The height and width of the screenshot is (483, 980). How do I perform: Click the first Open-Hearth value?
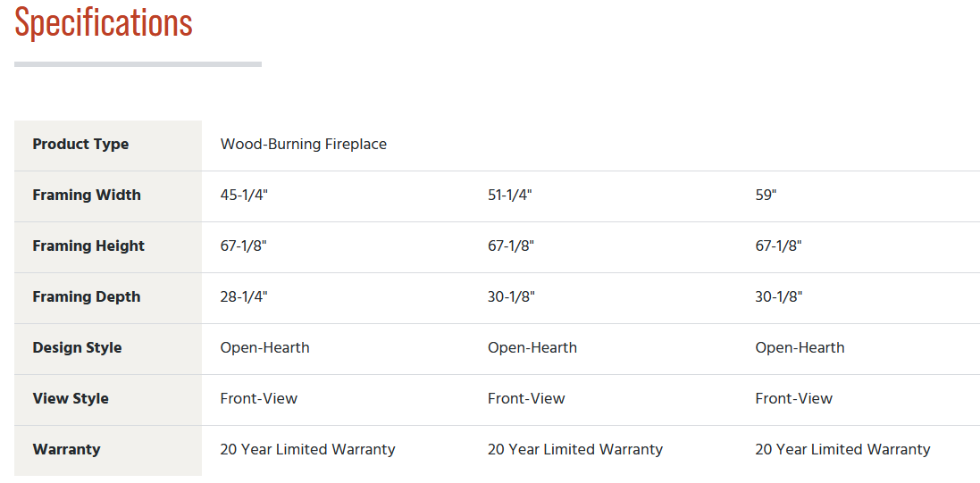pos(265,348)
